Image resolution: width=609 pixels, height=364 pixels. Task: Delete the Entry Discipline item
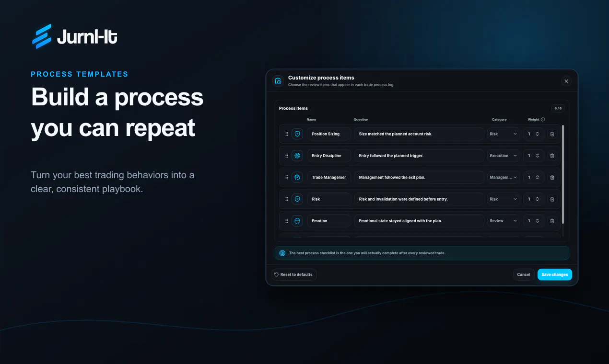(x=552, y=156)
